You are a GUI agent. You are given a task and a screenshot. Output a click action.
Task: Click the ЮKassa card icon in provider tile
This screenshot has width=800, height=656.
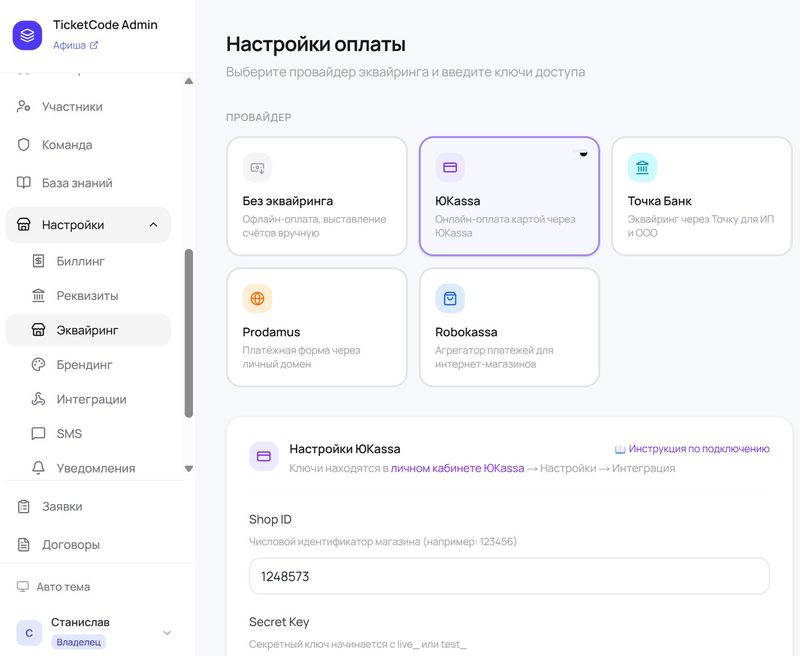pyautogui.click(x=450, y=167)
